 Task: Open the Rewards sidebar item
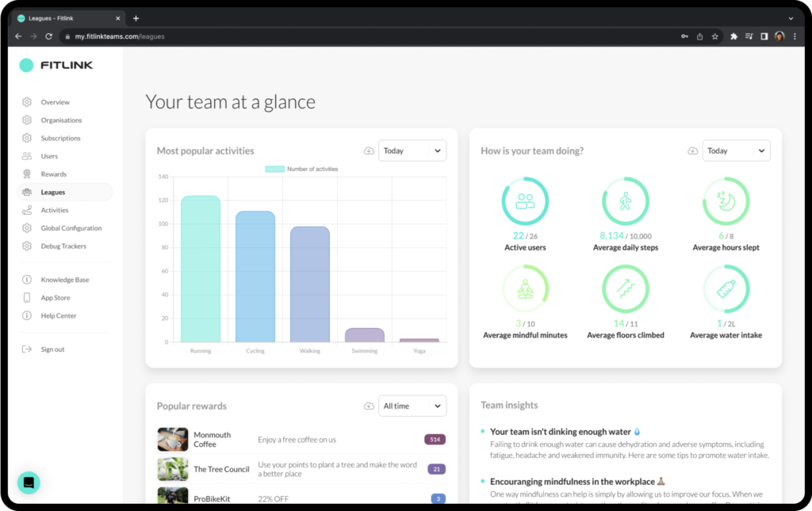tap(54, 174)
